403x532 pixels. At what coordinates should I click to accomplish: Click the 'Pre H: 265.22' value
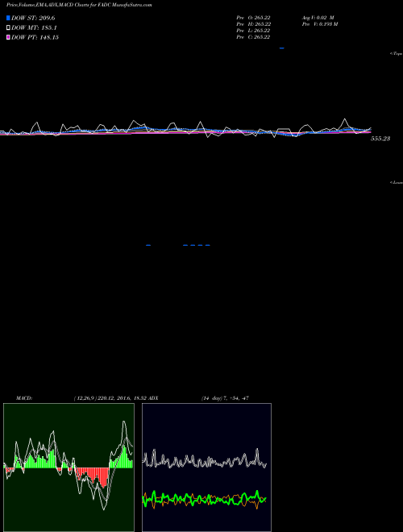tap(253, 24)
